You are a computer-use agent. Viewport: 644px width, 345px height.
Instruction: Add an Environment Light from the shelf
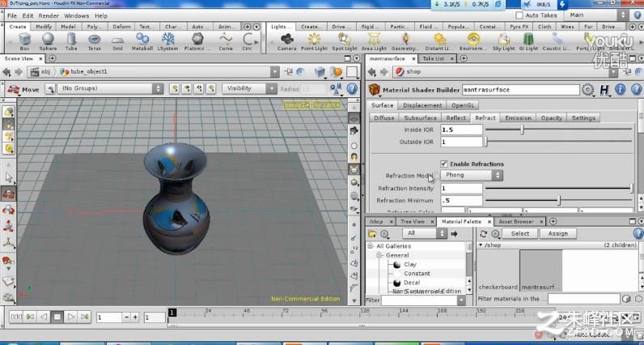pos(473,41)
